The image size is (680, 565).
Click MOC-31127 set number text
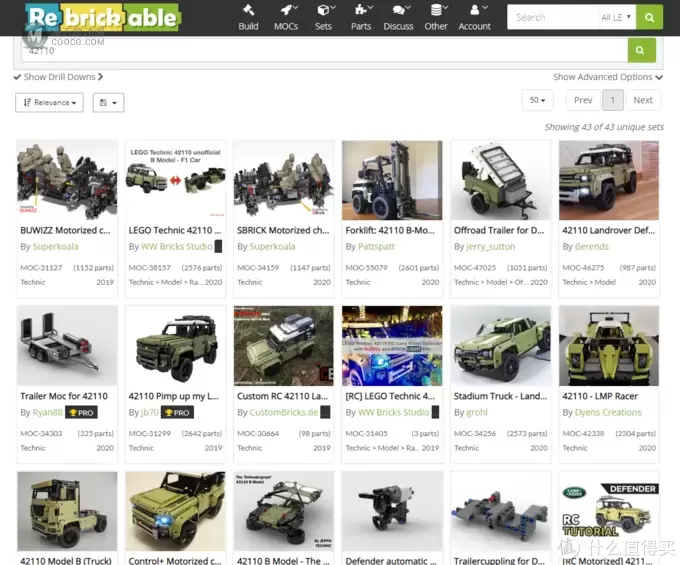pyautogui.click(x=41, y=268)
